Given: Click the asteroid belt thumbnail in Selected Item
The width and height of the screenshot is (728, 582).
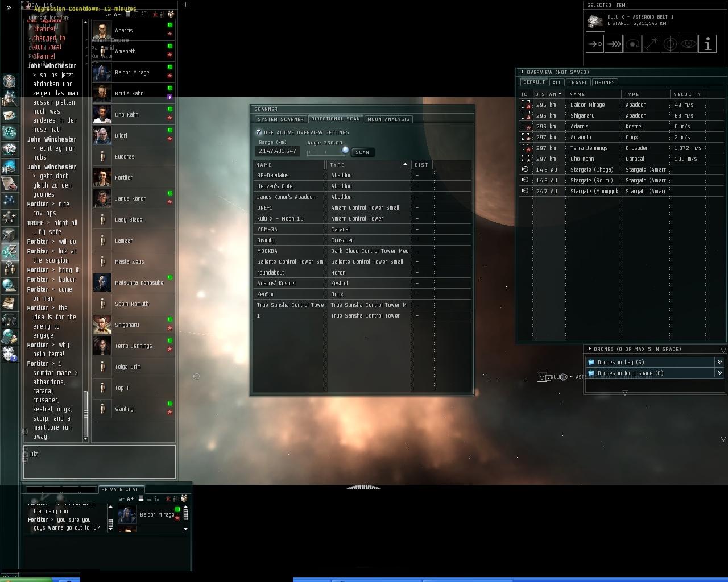Looking at the screenshot, I should (x=595, y=22).
